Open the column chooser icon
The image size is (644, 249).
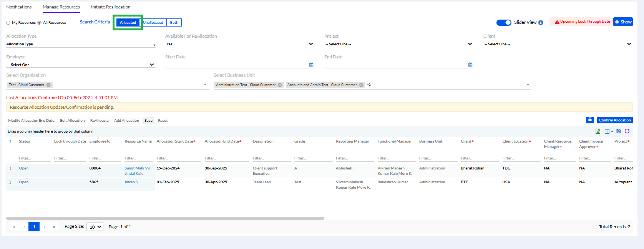609,131
